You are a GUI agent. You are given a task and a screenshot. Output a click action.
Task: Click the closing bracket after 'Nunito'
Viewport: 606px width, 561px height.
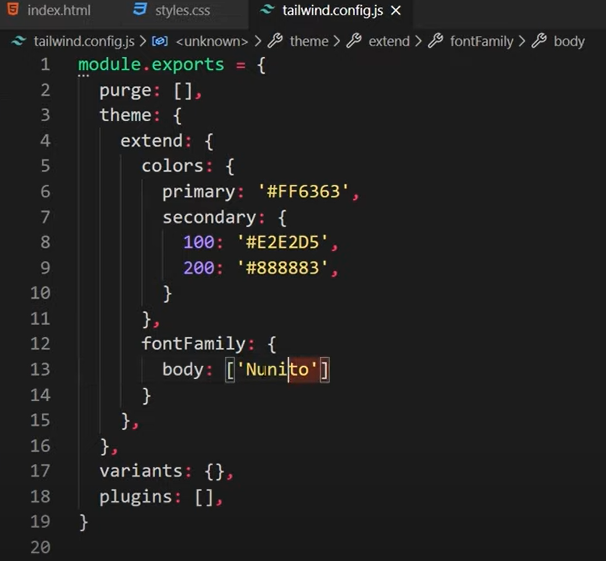[x=325, y=370]
